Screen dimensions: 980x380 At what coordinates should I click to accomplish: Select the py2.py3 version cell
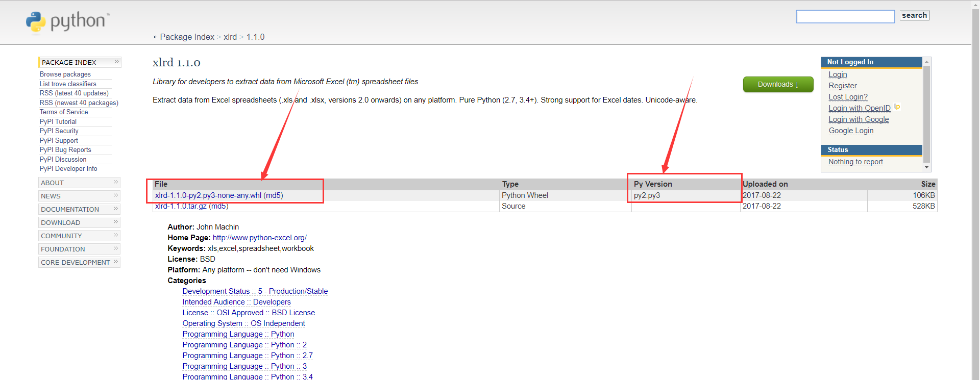[x=685, y=195]
